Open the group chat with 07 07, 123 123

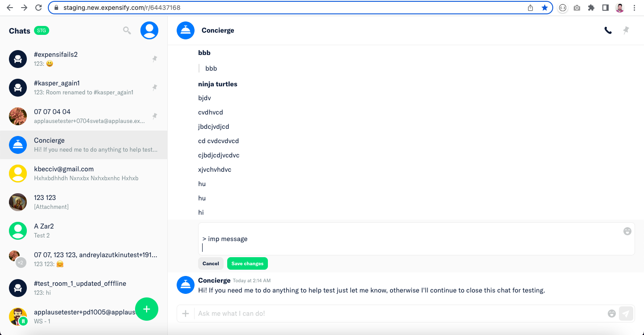tap(84, 259)
